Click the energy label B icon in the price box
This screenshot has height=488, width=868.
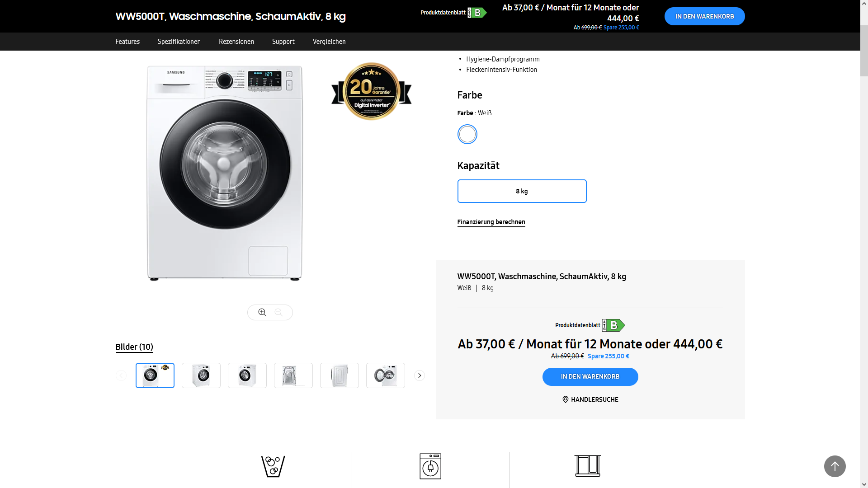(x=613, y=325)
